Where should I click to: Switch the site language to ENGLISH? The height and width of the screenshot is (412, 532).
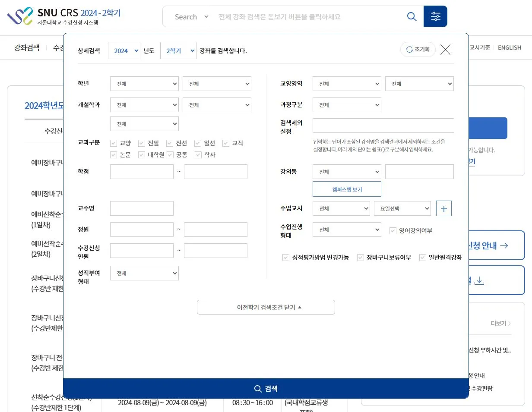click(509, 47)
